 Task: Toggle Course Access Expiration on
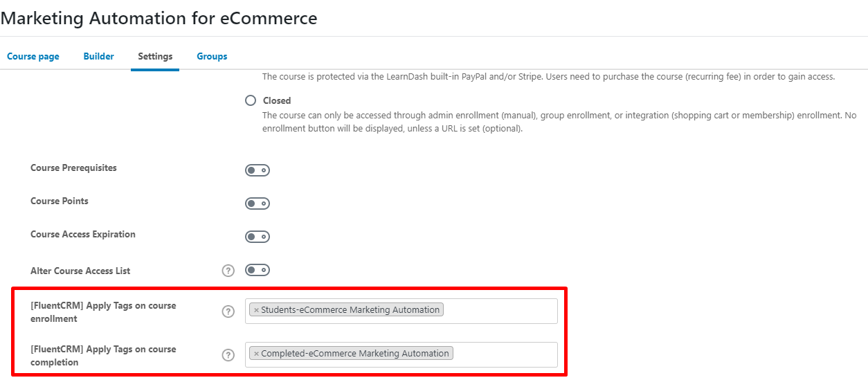click(x=257, y=237)
